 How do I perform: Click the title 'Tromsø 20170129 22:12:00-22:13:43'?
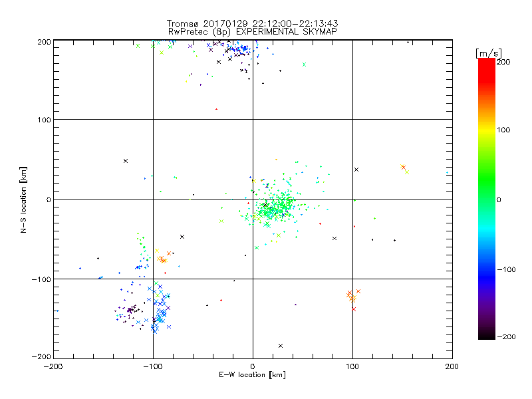252,23
